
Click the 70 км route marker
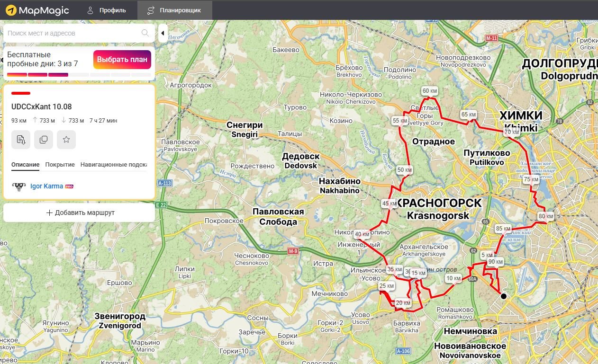[512, 132]
